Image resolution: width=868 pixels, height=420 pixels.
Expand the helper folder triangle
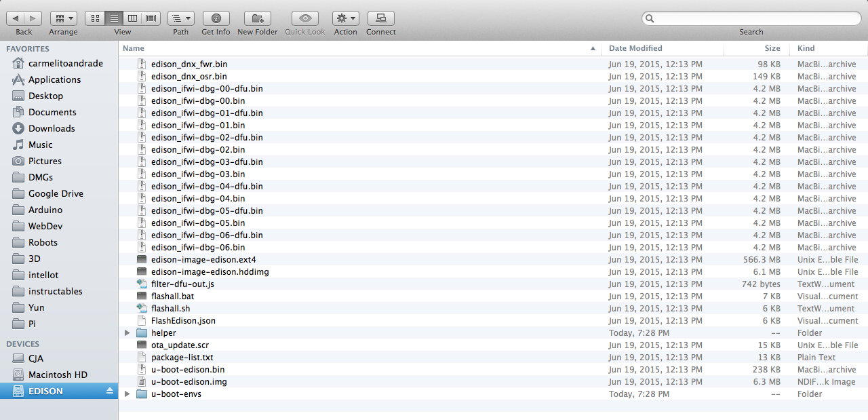[127, 333]
